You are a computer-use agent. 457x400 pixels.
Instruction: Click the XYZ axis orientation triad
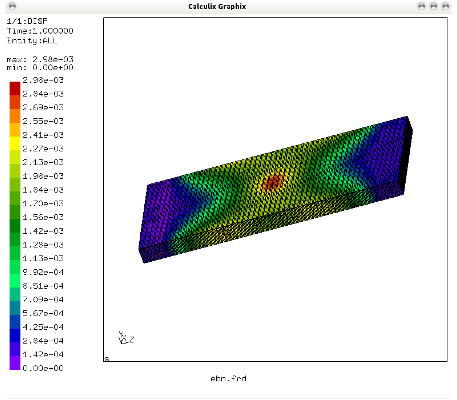pyautogui.click(x=126, y=338)
